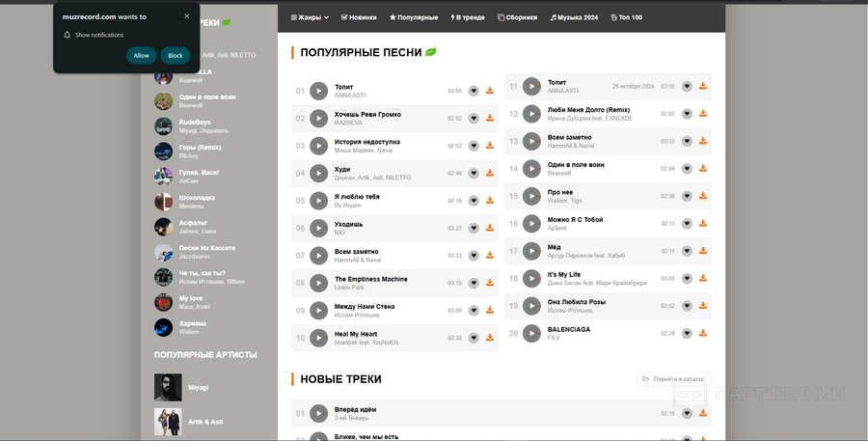868x441 pixels.
Task: Open the В тренде page
Action: (x=468, y=17)
